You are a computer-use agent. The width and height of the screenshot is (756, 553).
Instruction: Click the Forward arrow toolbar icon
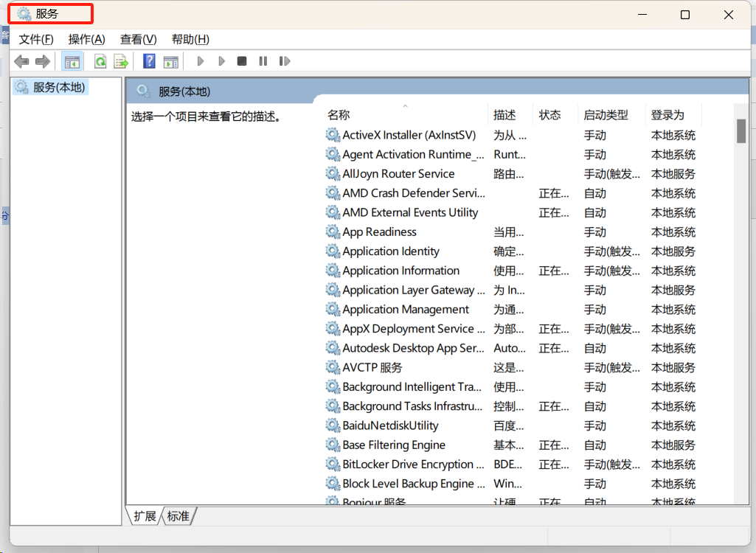43,61
